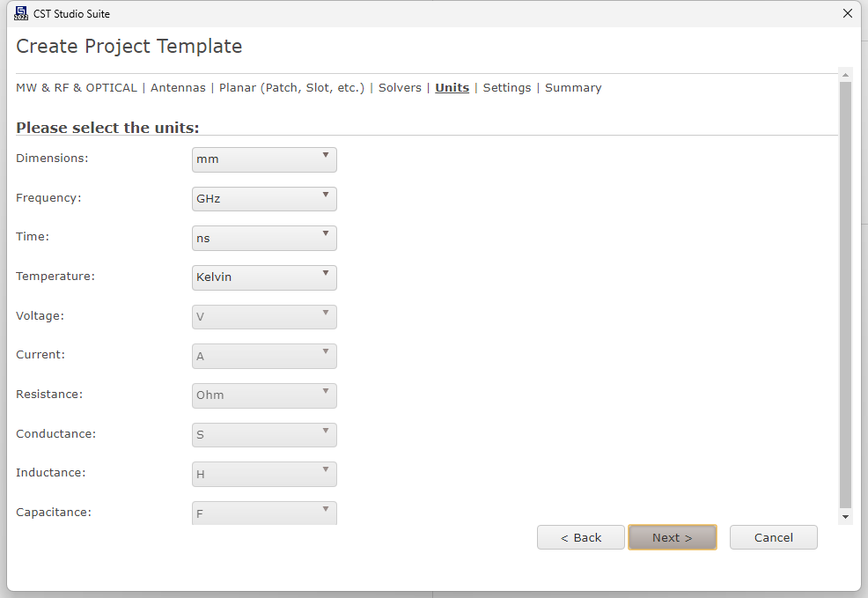Click the 'Please select the units:' heading
868x598 pixels.
[x=107, y=128]
